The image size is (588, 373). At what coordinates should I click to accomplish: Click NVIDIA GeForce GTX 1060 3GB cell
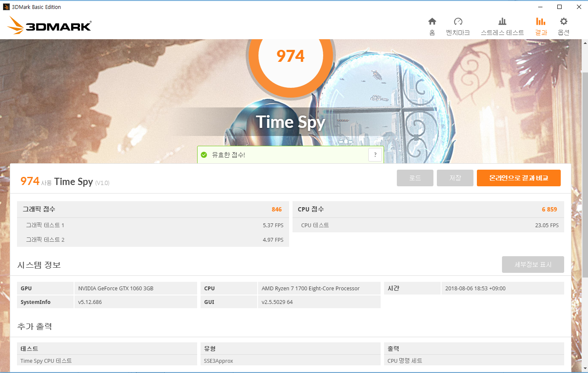136,288
